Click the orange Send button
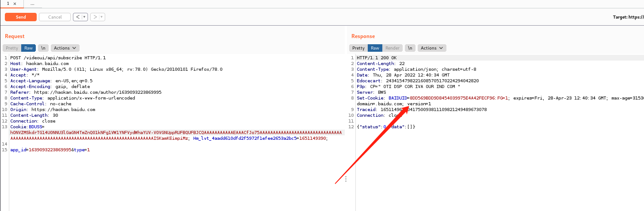Viewport: 644px width, 211px height. click(x=21, y=17)
